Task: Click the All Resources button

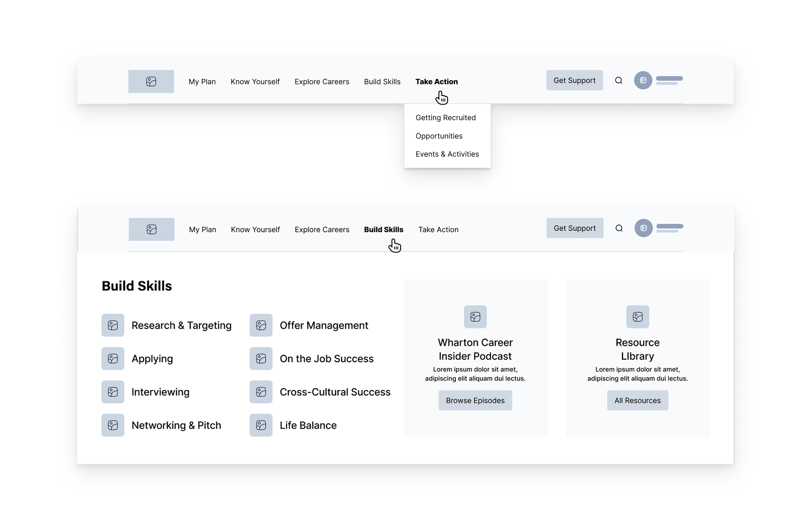Action: [637, 400]
